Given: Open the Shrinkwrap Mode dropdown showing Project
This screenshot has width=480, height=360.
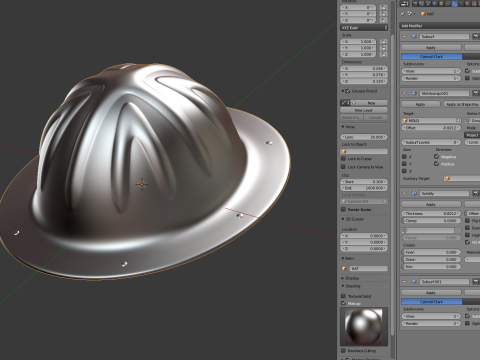Looking at the screenshot, I should 472,135.
